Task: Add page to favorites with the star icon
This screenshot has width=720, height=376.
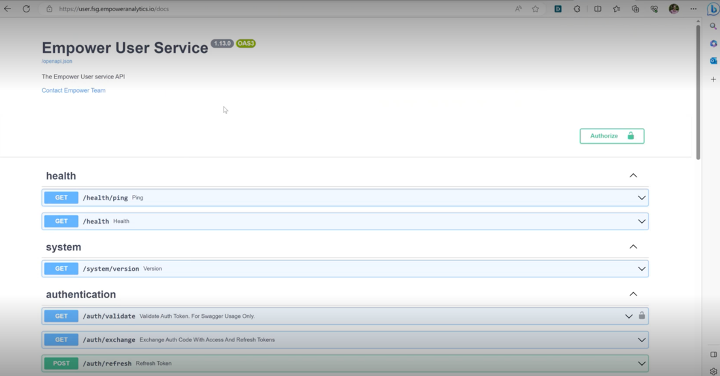Action: 535,9
